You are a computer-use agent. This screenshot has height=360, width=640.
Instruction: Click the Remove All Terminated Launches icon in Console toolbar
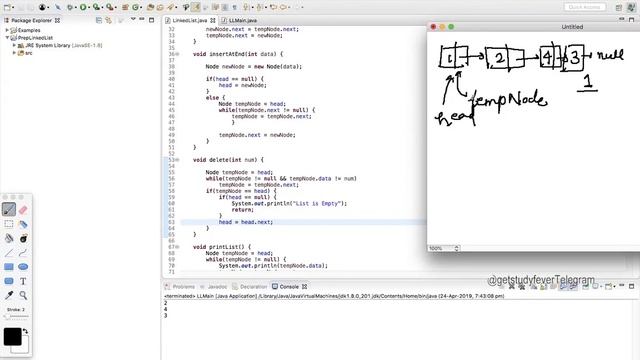tap(522, 287)
